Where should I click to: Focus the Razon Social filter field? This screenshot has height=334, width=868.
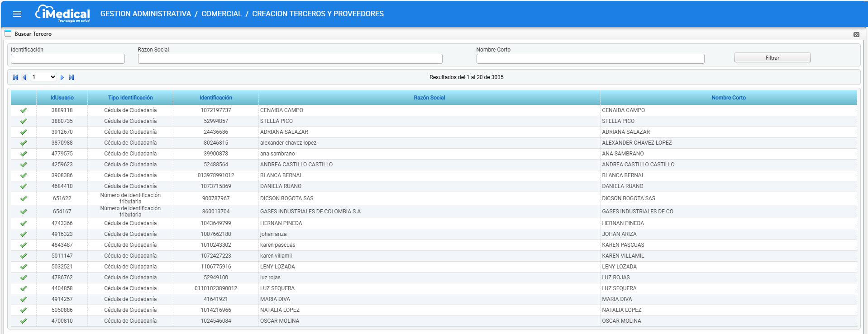pyautogui.click(x=290, y=59)
